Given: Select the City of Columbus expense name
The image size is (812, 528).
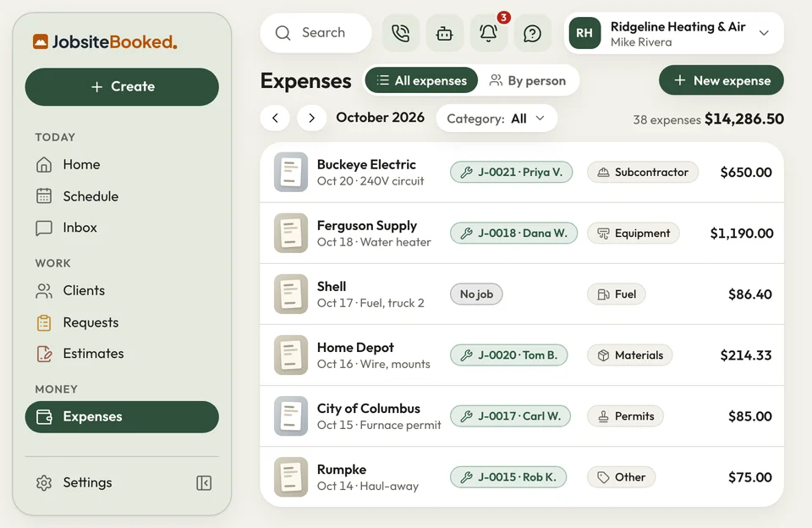Looking at the screenshot, I should [368, 409].
